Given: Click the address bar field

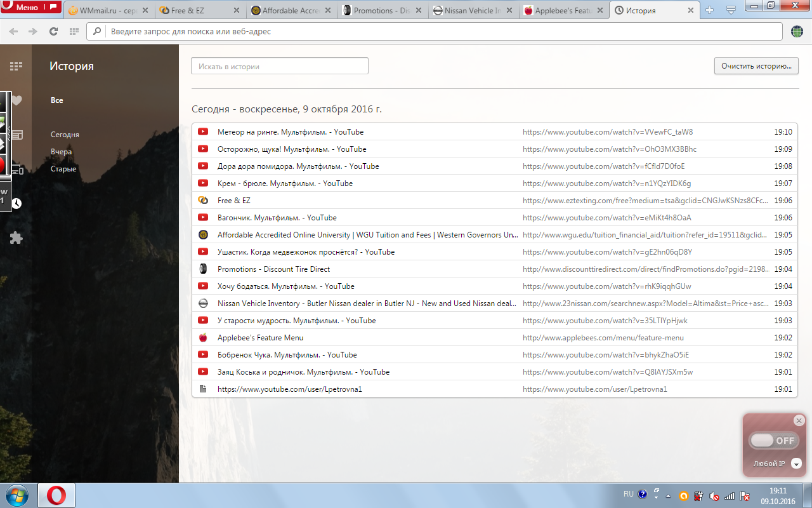Looking at the screenshot, I should point(434,31).
